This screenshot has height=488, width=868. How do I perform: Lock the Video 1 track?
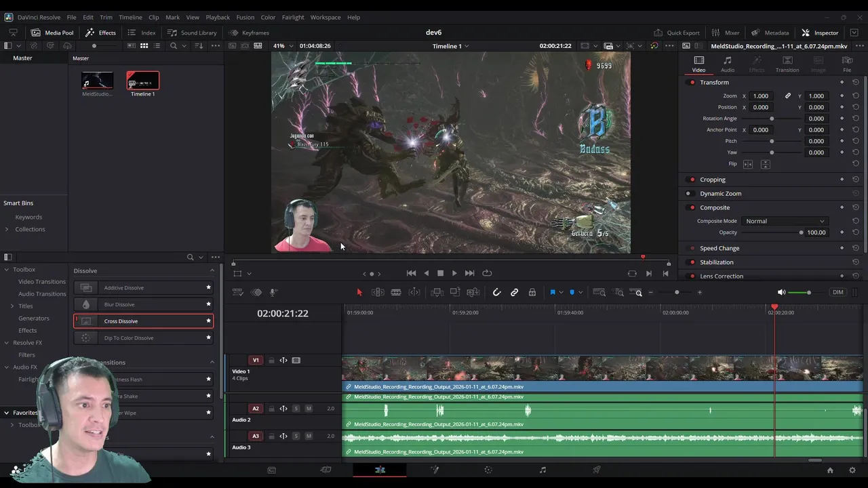coord(271,361)
